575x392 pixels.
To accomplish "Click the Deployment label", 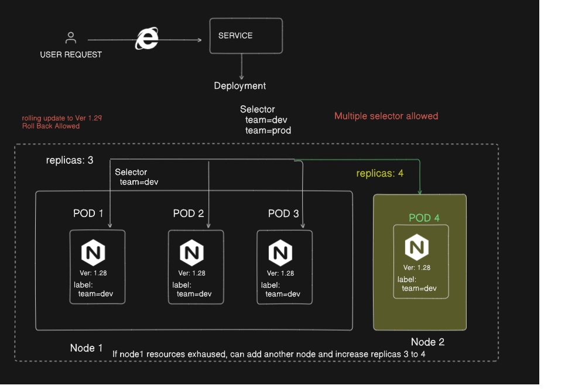I will 240,86.
